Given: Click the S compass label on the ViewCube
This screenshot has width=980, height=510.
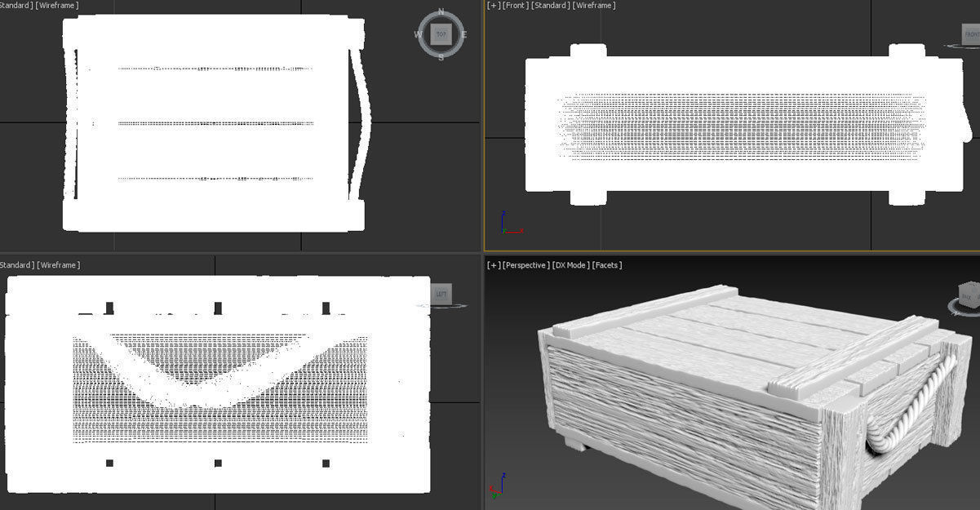Looking at the screenshot, I should pyautogui.click(x=441, y=57).
